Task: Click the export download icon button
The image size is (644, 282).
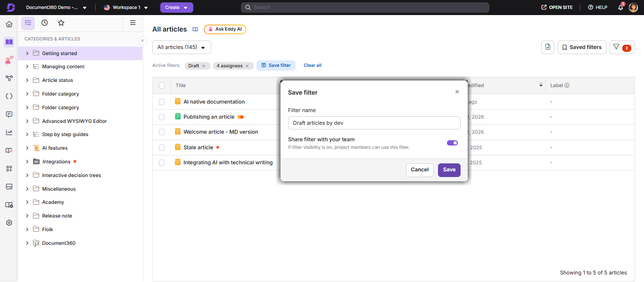Action: point(548,47)
